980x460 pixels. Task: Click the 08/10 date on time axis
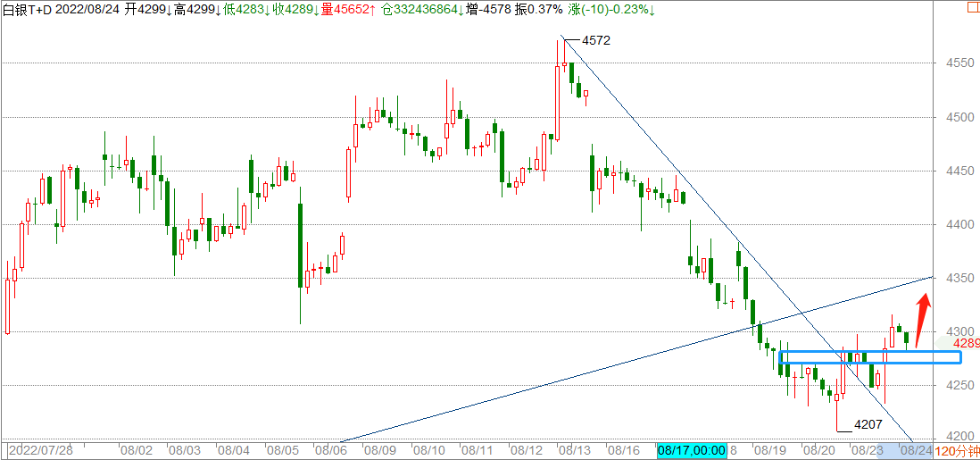[428, 450]
